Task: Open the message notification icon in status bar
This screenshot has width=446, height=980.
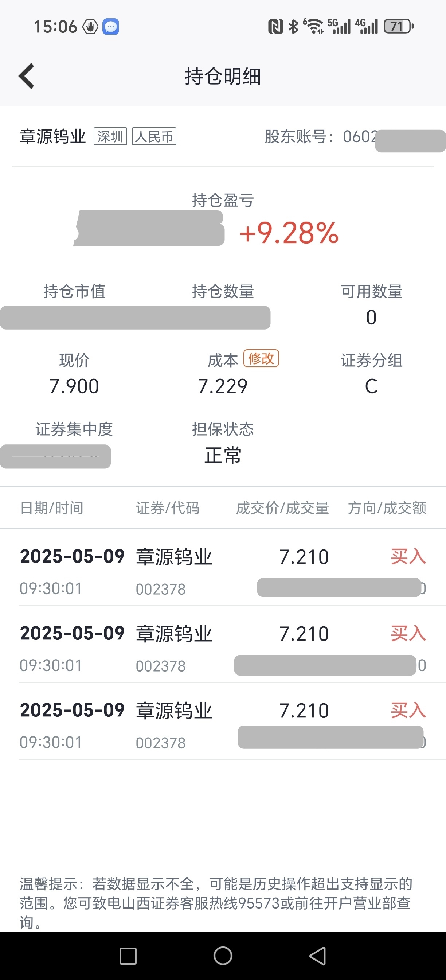Action: [x=111, y=27]
